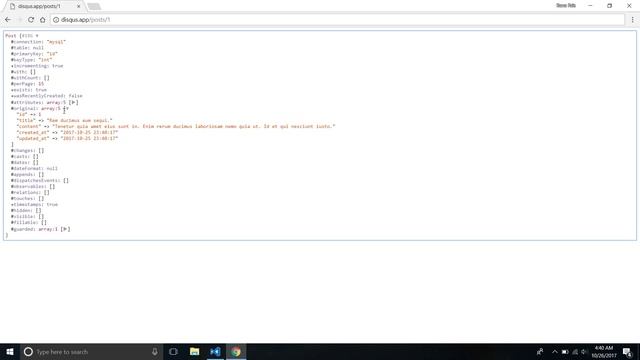
Task: Click the "created_at" timestamp value
Action: coord(89,132)
